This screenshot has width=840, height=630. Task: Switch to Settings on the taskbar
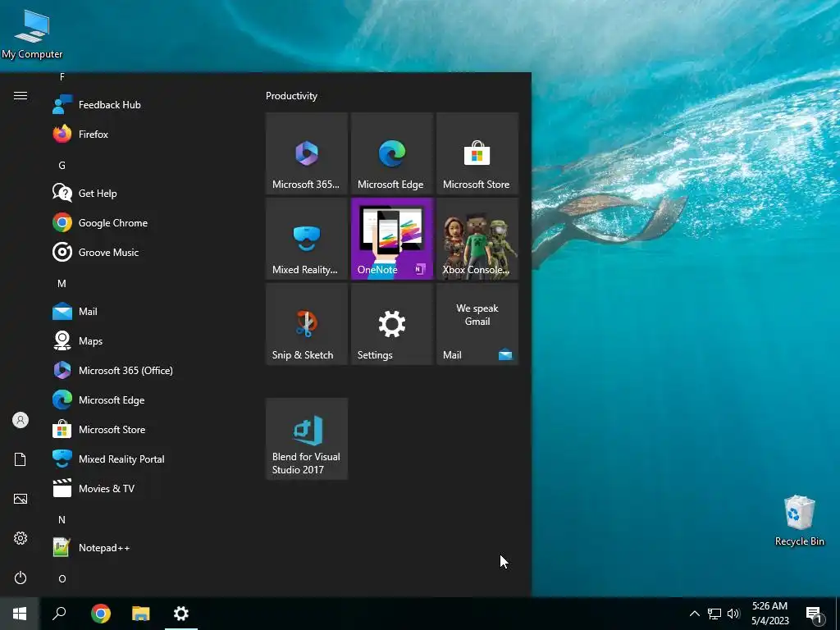pos(181,614)
